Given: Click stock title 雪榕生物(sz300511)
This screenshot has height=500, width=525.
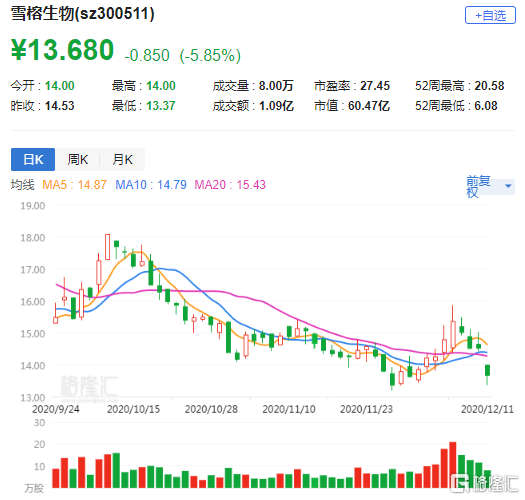Looking at the screenshot, I should coord(82,14).
